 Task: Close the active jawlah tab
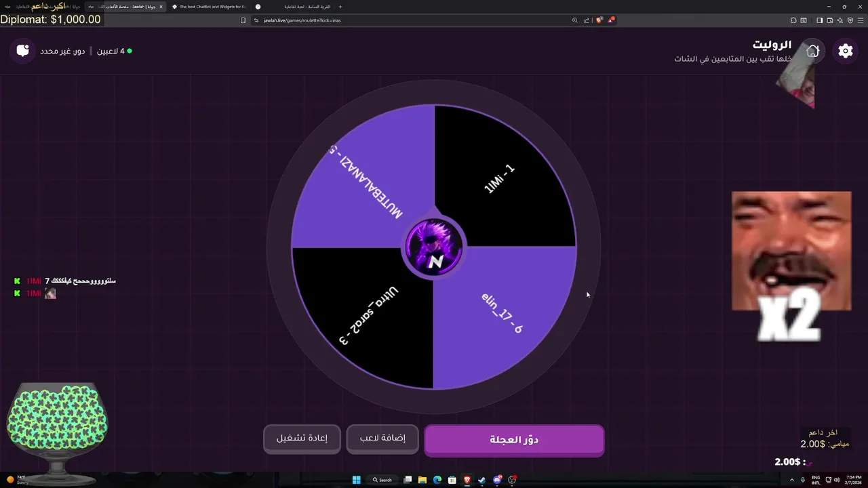coord(161,7)
